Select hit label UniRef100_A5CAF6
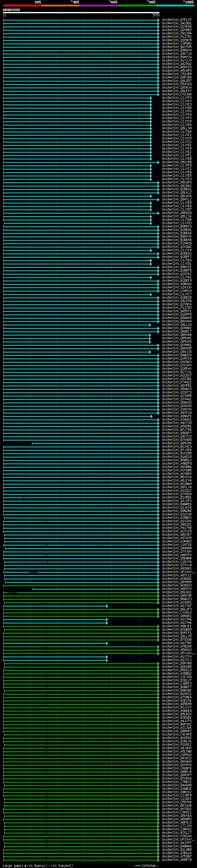 pos(176,182)
